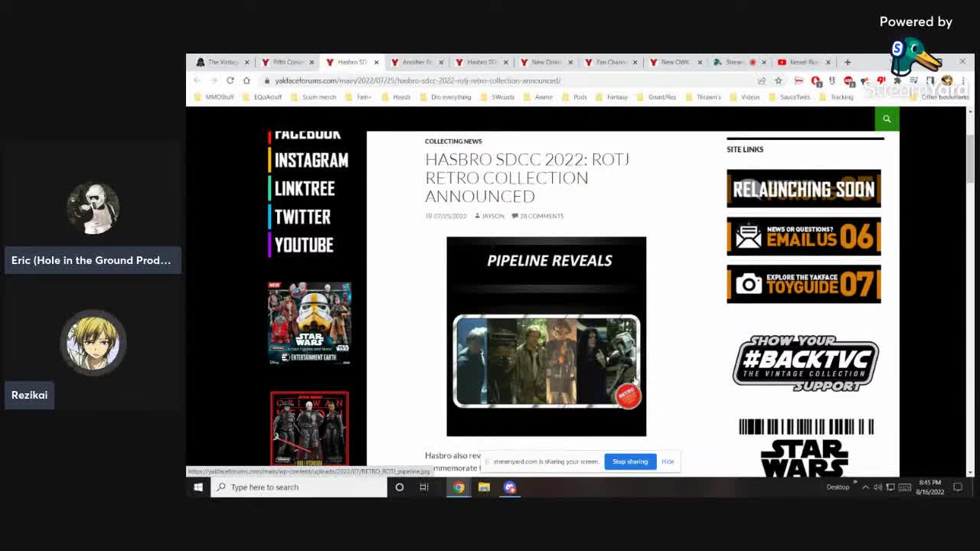The image size is (980, 551).
Task: Select Rezikai's participant avatar in StreamYard
Action: (93, 343)
